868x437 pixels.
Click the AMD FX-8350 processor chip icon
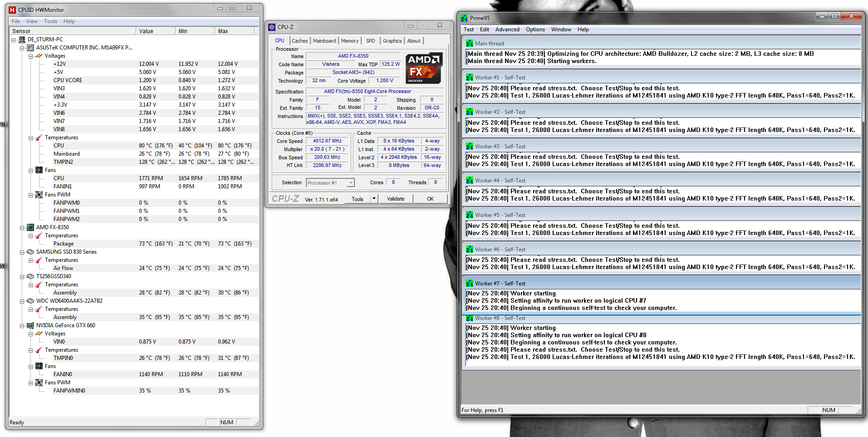tap(30, 227)
